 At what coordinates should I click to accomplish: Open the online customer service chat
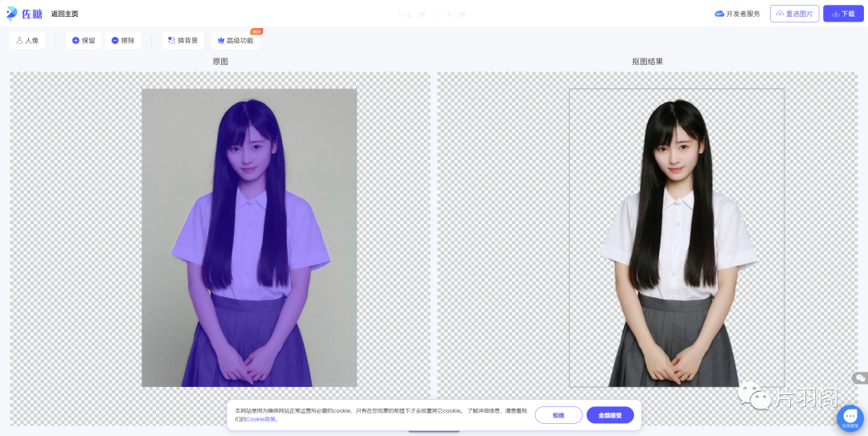tap(850, 418)
